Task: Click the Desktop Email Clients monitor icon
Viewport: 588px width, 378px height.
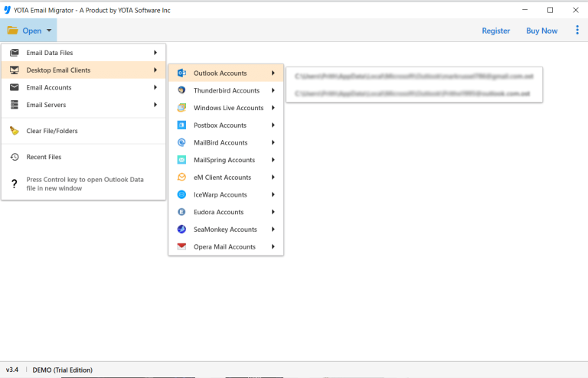Action: click(x=15, y=70)
